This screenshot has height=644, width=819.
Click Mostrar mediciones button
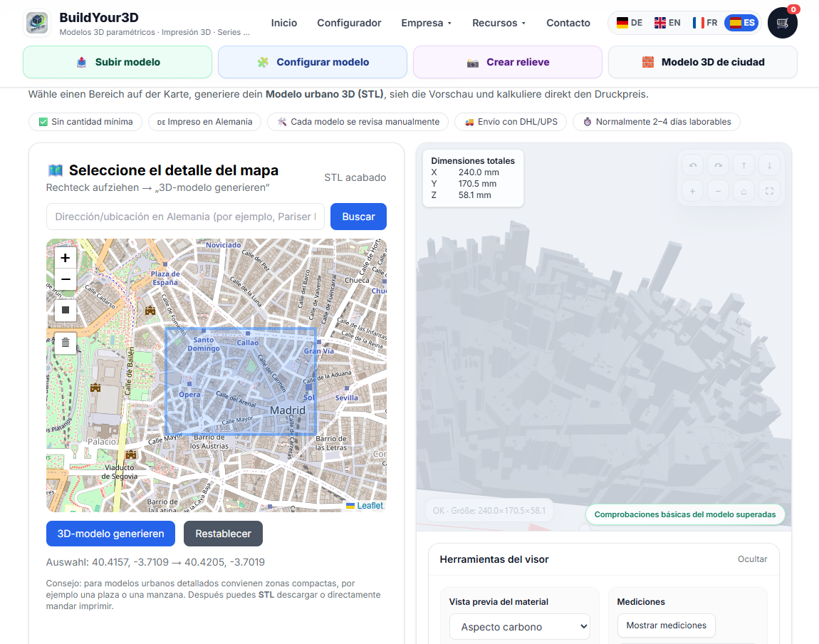pos(666,625)
